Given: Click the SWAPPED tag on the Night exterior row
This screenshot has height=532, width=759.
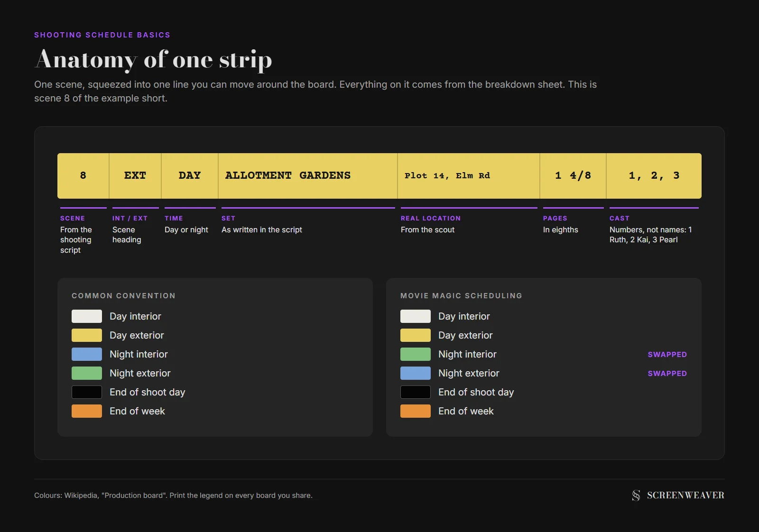Looking at the screenshot, I should click(x=667, y=374).
